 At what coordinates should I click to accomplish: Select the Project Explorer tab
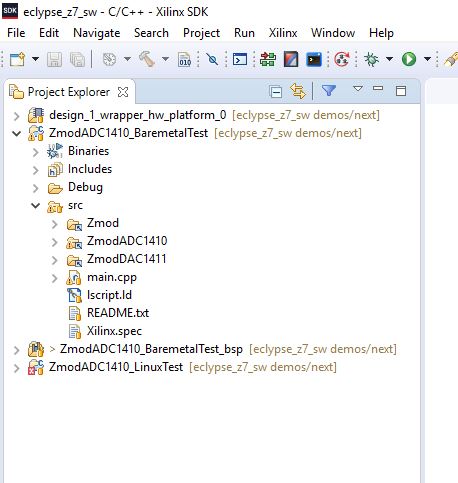(69, 92)
